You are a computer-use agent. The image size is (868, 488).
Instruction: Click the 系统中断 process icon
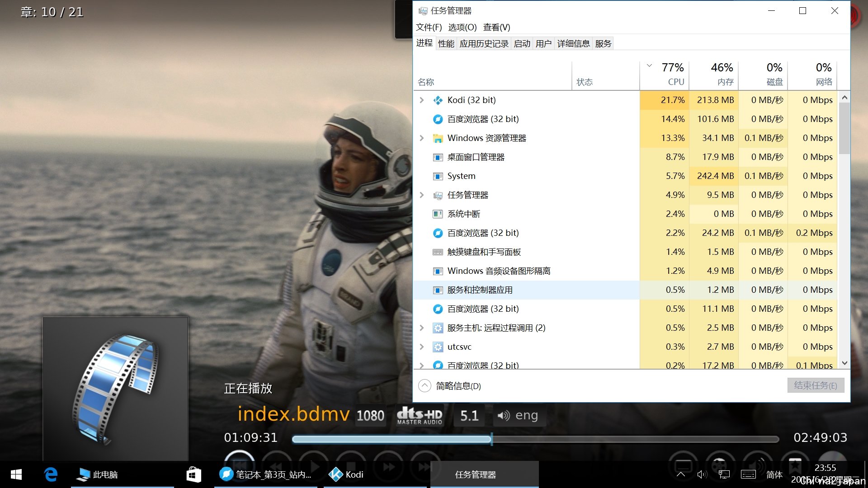pos(438,214)
